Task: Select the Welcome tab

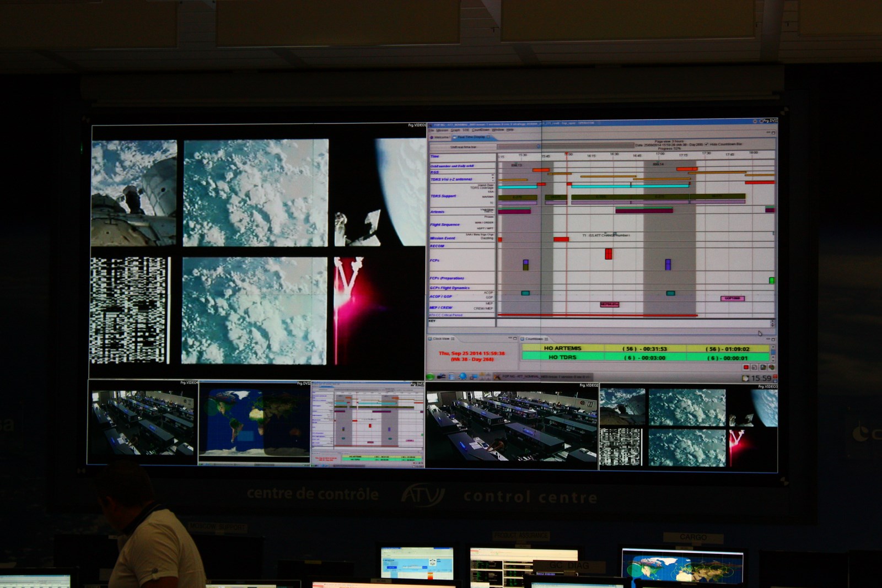Action: (x=440, y=137)
